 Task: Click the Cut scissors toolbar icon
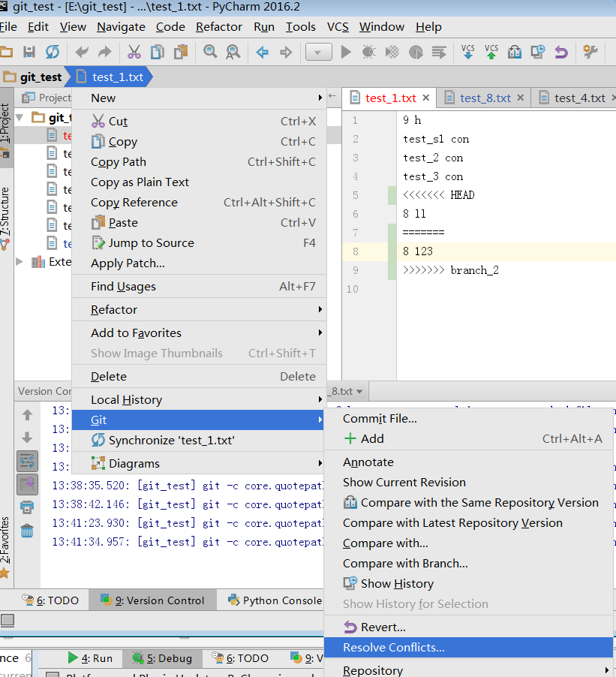pyautogui.click(x=134, y=53)
